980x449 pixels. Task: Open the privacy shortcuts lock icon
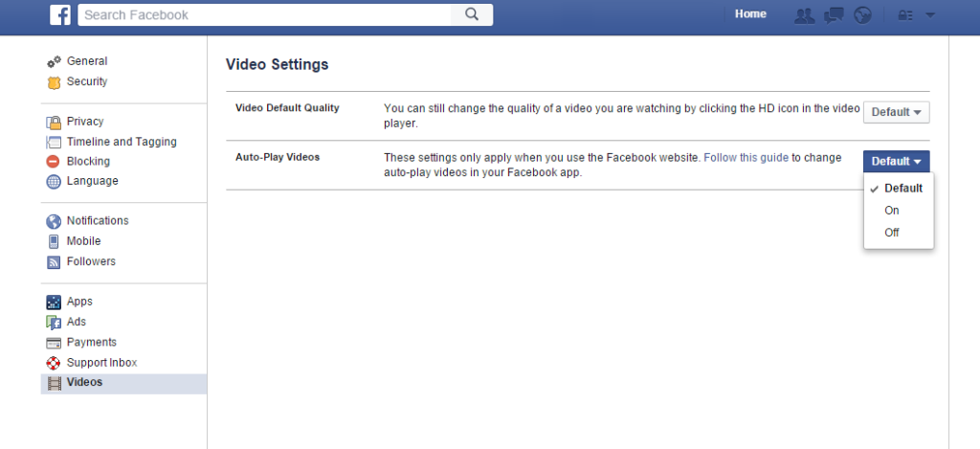point(904,15)
